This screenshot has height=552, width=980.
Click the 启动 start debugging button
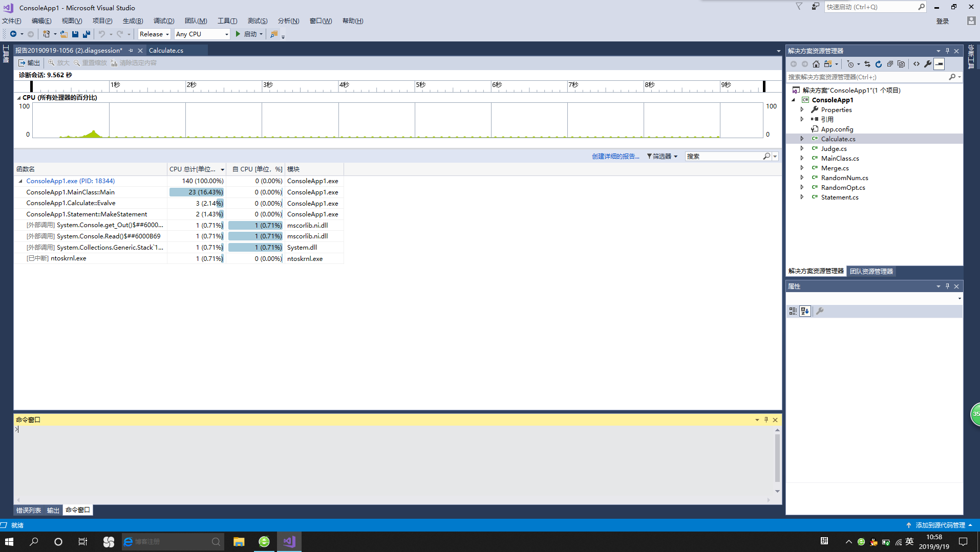click(246, 34)
